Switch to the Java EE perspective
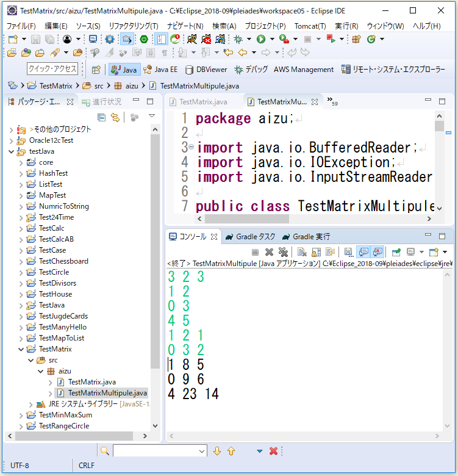The image size is (458, 476). (160, 70)
